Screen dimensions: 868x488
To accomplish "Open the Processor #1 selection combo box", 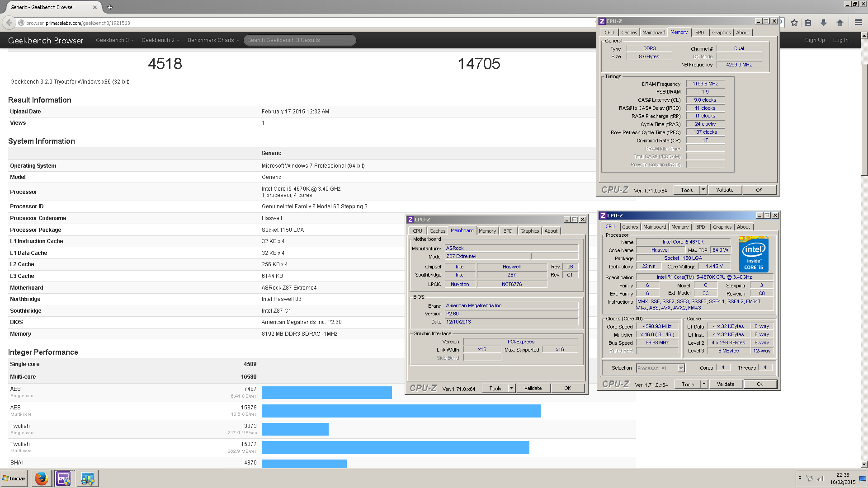I will [660, 368].
